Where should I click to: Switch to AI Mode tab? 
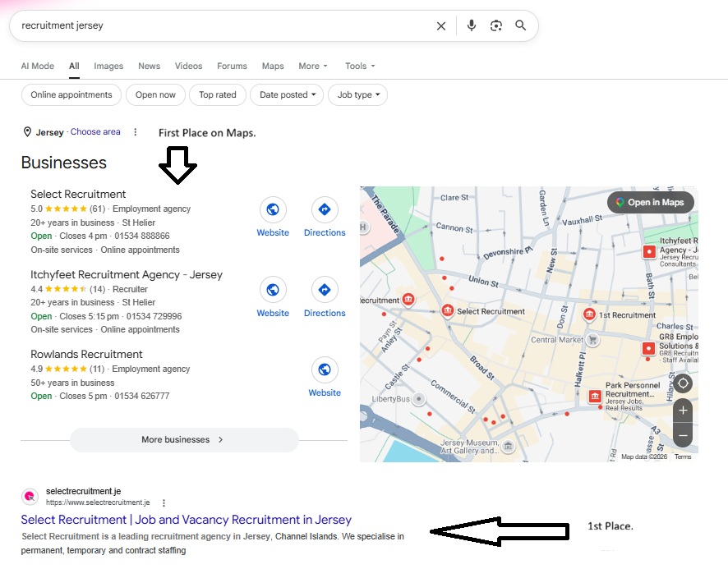(38, 66)
